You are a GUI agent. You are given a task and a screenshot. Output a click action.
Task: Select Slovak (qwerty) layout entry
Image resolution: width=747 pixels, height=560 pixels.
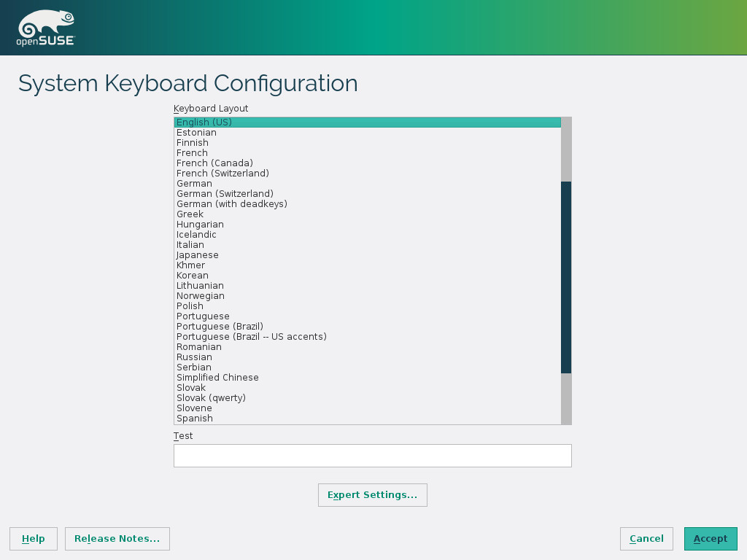(211, 398)
